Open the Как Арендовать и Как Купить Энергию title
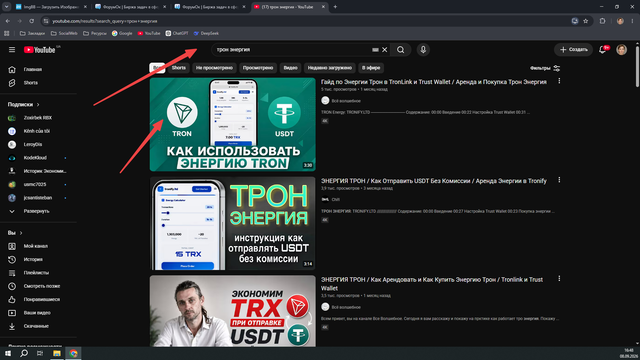640x360 pixels. (432, 284)
